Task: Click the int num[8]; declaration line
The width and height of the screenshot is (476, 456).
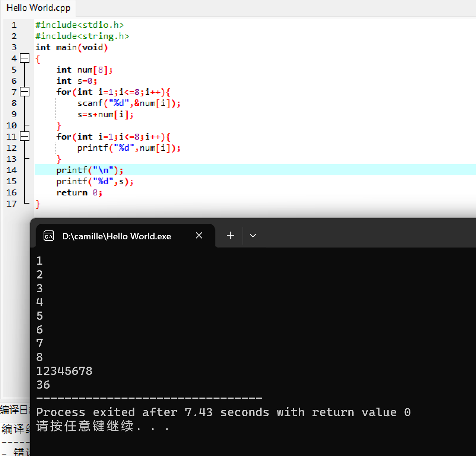Action: 85,70
